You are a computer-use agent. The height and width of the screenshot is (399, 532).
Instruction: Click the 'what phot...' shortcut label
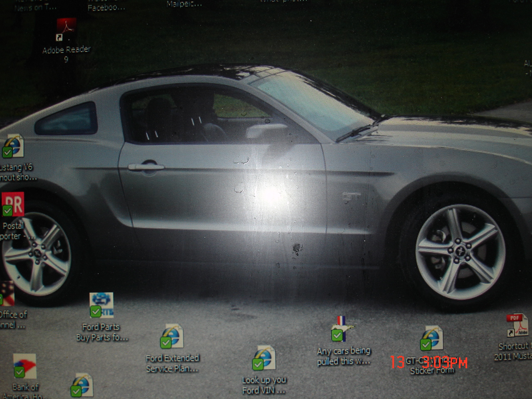tap(283, 2)
